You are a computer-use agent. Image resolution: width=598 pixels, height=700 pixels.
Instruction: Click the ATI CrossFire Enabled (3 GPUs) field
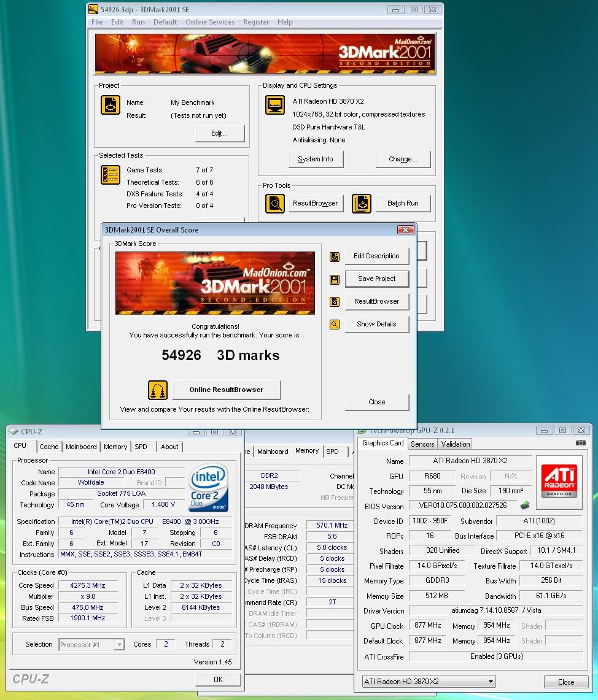tap(495, 656)
